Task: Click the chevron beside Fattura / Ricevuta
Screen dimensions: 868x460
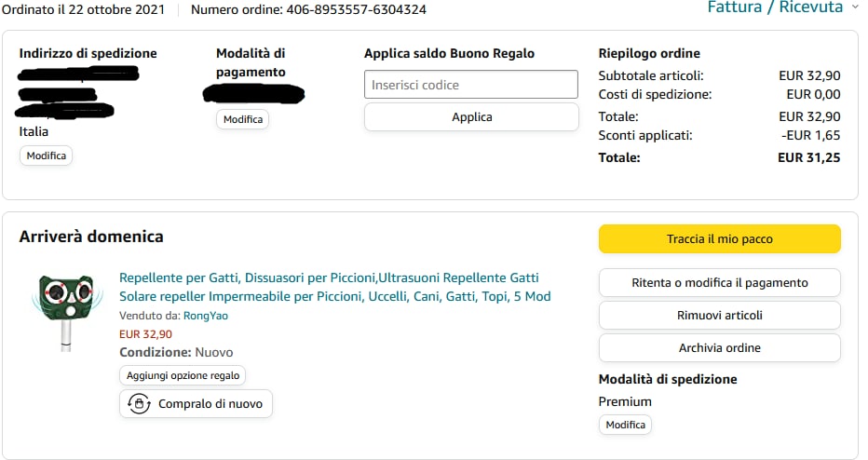Action: (x=855, y=7)
